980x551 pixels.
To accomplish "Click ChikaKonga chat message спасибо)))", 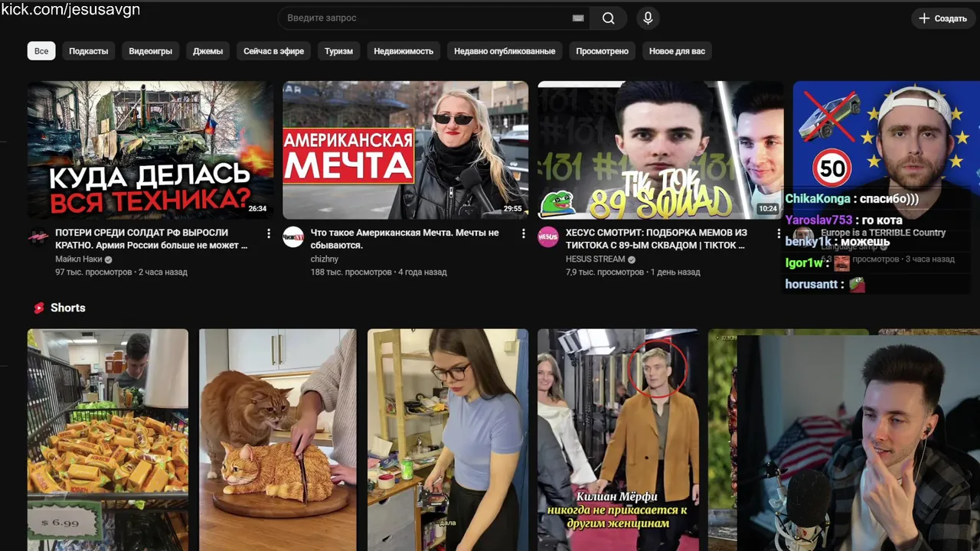I will tap(889, 199).
